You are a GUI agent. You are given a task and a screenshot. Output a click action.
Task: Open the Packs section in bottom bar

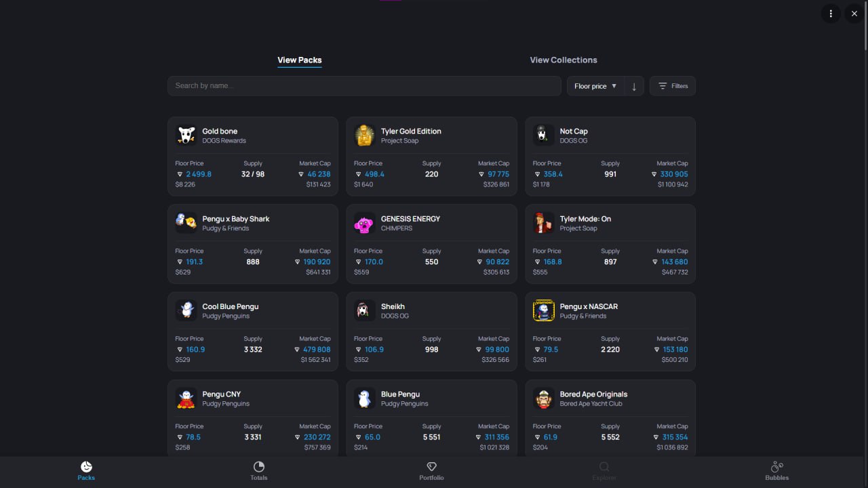click(86, 471)
